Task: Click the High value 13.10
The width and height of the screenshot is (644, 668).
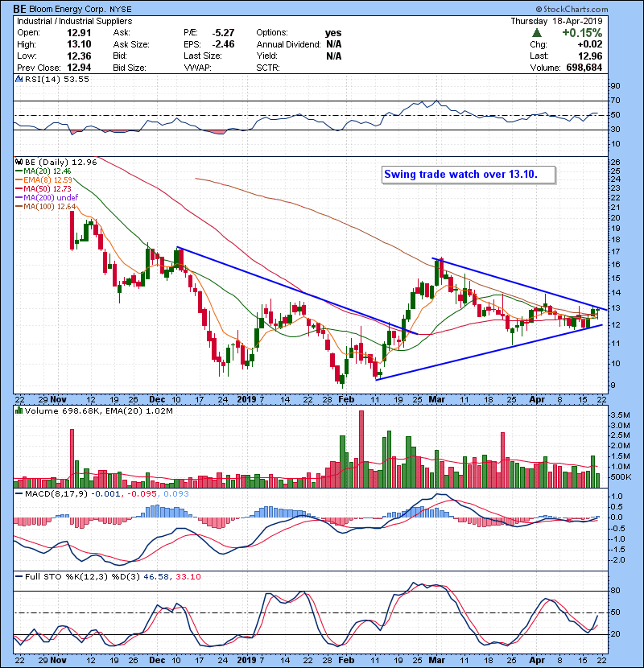Action: click(79, 44)
